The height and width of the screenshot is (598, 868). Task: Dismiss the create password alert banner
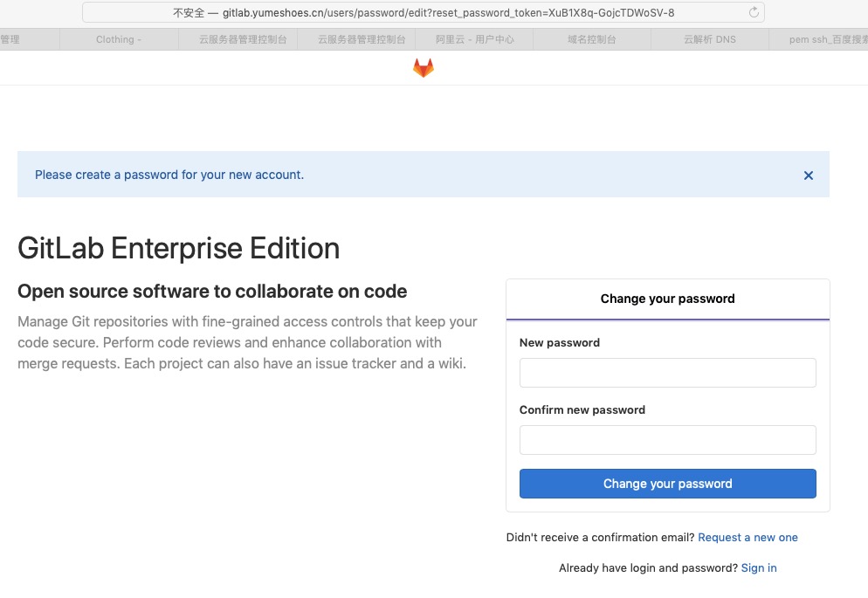click(809, 175)
